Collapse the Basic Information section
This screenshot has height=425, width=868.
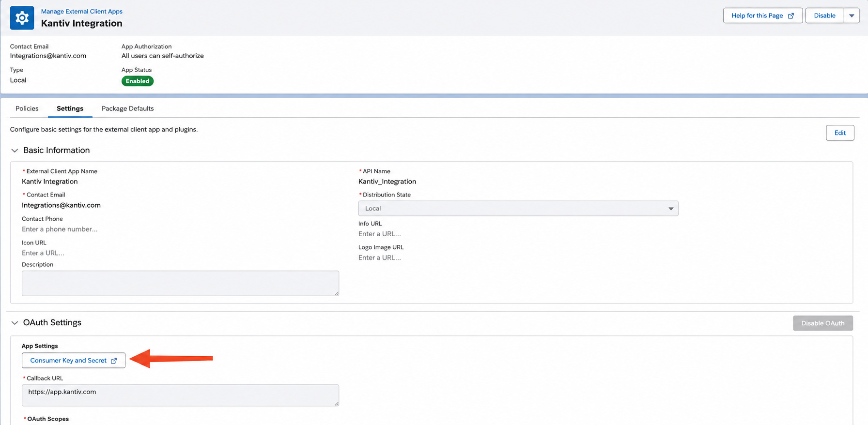click(15, 151)
